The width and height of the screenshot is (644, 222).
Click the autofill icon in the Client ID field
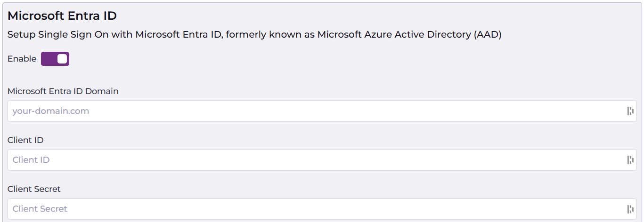tap(630, 160)
